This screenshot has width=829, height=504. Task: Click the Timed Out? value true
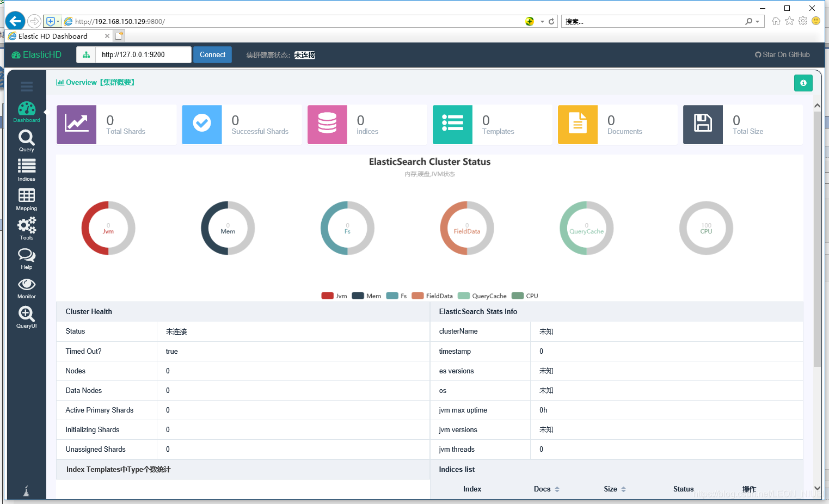point(171,352)
